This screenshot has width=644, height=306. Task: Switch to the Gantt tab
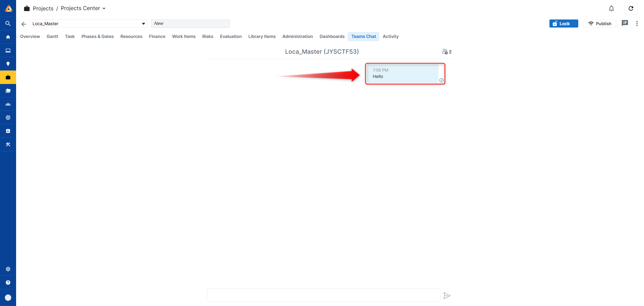[52, 37]
